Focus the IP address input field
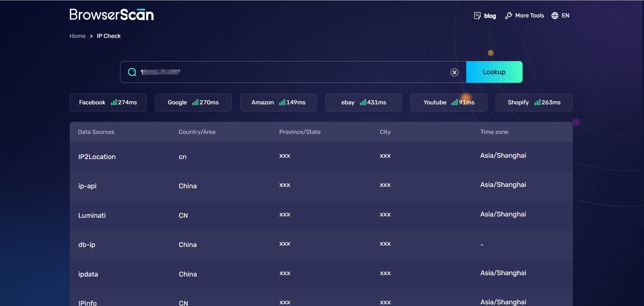The height and width of the screenshot is (306, 644). coord(293,72)
